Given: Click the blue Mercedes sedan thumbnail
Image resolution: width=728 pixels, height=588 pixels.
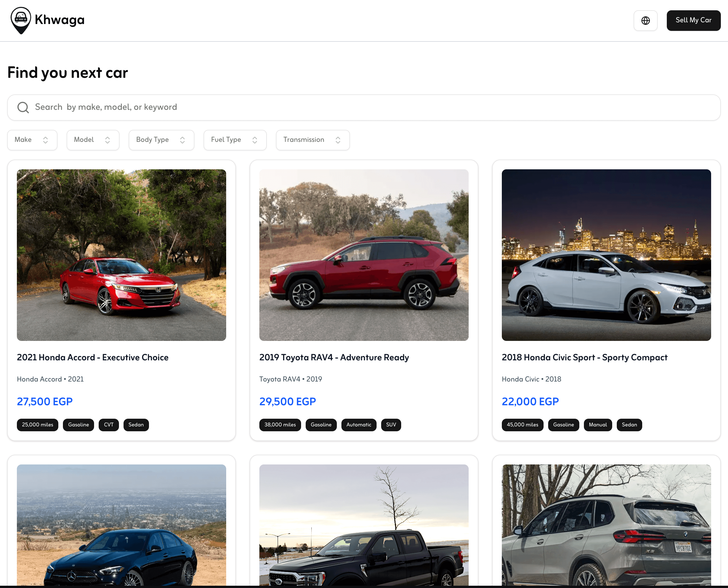Looking at the screenshot, I should click(x=121, y=525).
